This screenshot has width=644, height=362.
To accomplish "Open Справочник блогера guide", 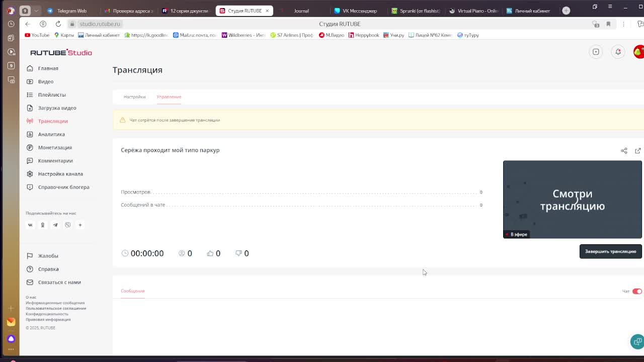I will tap(63, 187).
